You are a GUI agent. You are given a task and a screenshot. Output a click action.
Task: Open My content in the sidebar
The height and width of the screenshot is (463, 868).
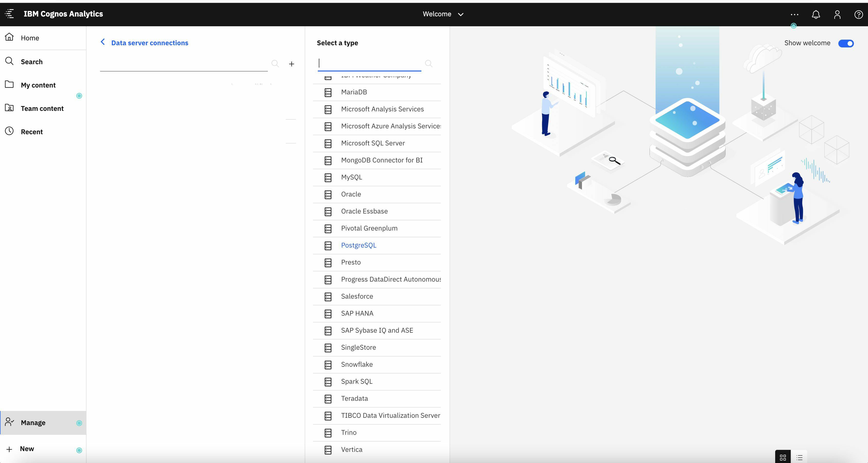pos(38,85)
